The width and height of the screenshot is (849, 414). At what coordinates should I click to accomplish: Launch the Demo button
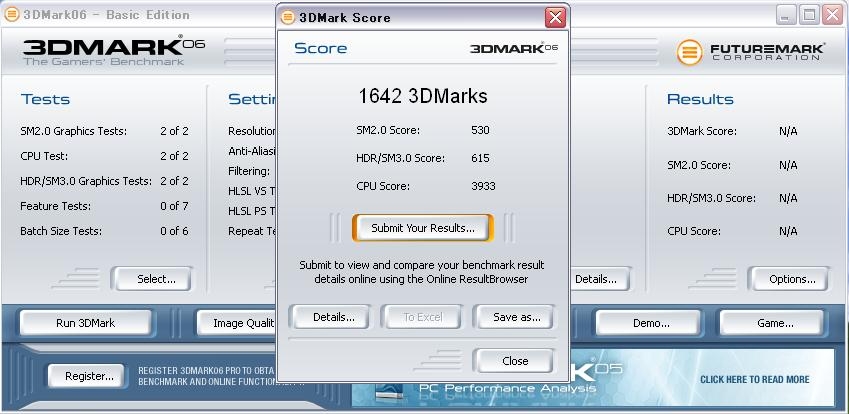click(649, 324)
